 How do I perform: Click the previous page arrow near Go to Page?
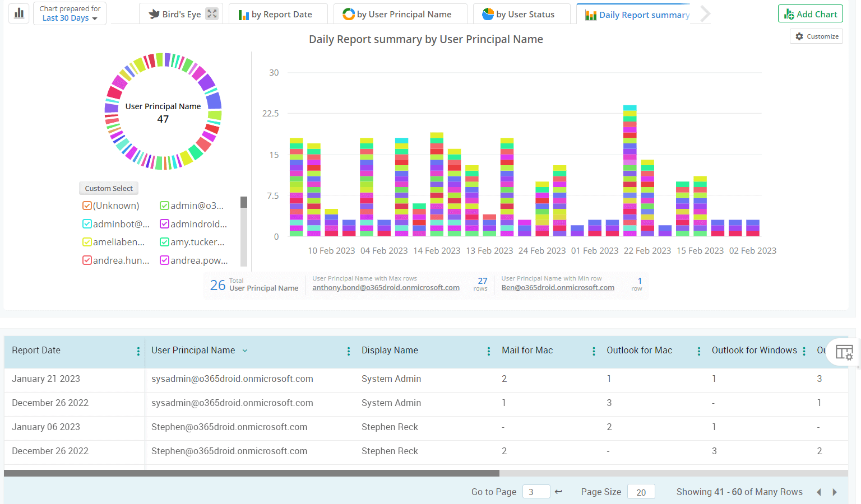pos(558,491)
